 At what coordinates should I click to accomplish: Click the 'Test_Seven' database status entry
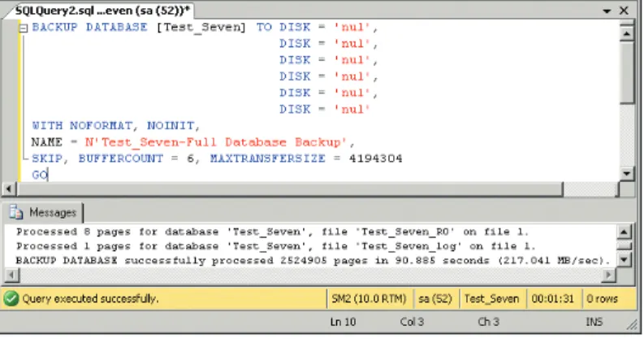pyautogui.click(x=491, y=298)
